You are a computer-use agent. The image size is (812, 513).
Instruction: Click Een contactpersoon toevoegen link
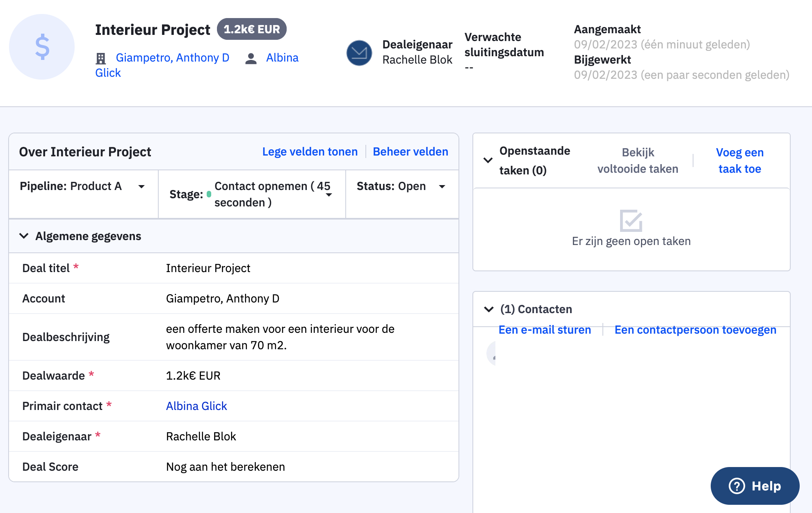695,330
